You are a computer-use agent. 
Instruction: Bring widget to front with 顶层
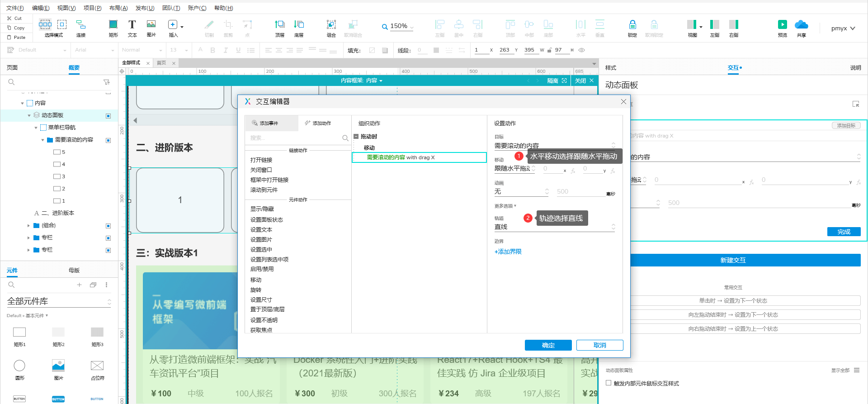[x=280, y=28]
